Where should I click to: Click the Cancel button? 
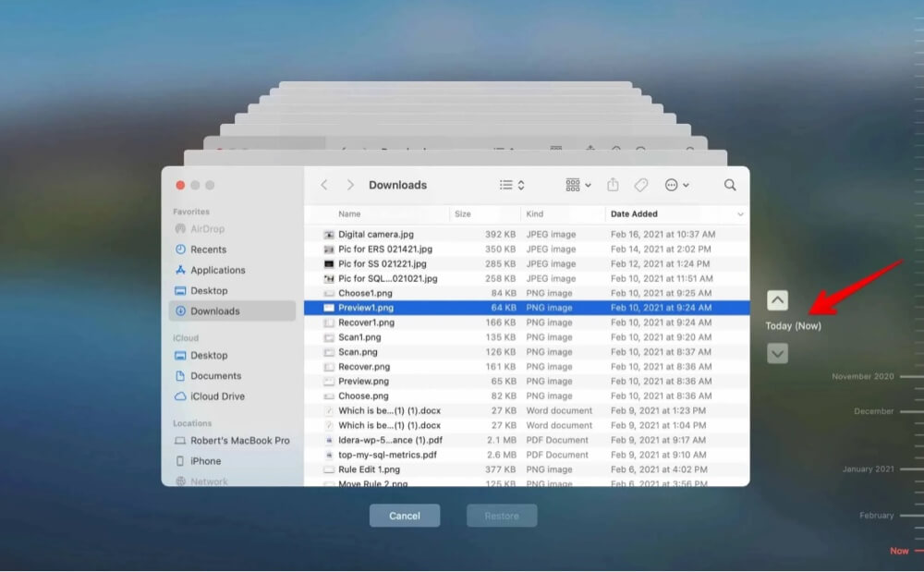click(x=405, y=516)
